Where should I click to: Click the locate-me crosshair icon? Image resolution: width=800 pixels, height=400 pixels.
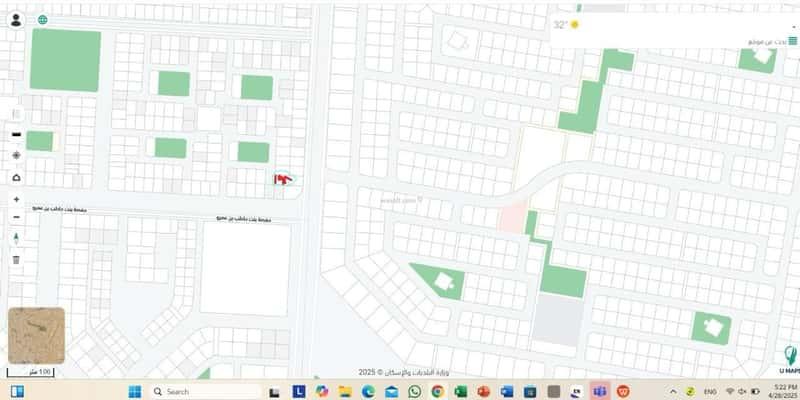(x=16, y=155)
